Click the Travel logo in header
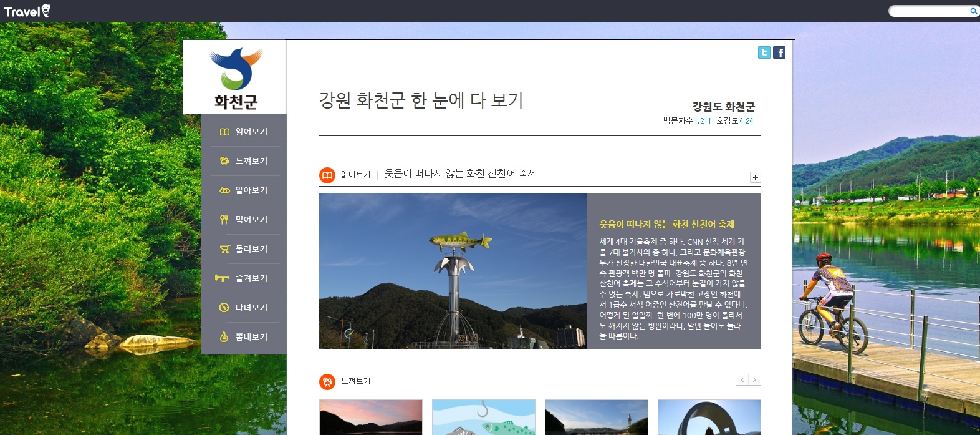Screen dimensions: 980x435 [27, 11]
